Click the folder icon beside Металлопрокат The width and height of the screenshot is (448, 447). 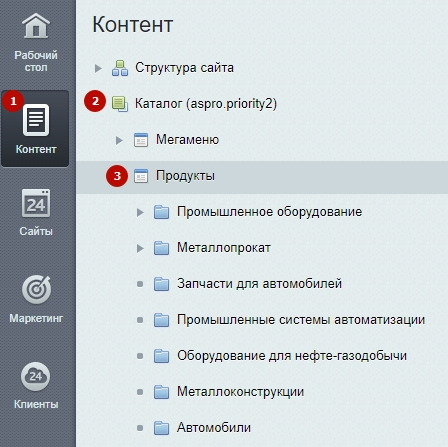(x=161, y=248)
